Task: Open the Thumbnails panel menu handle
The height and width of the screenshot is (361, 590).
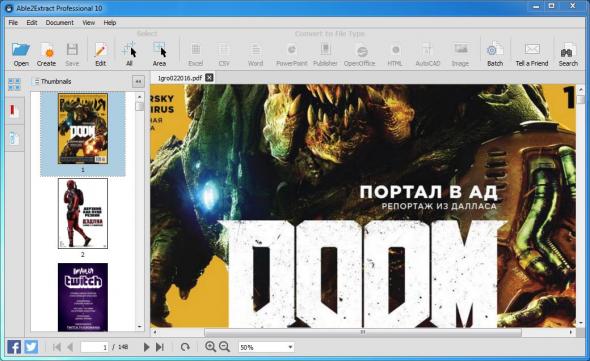Action: 36,81
